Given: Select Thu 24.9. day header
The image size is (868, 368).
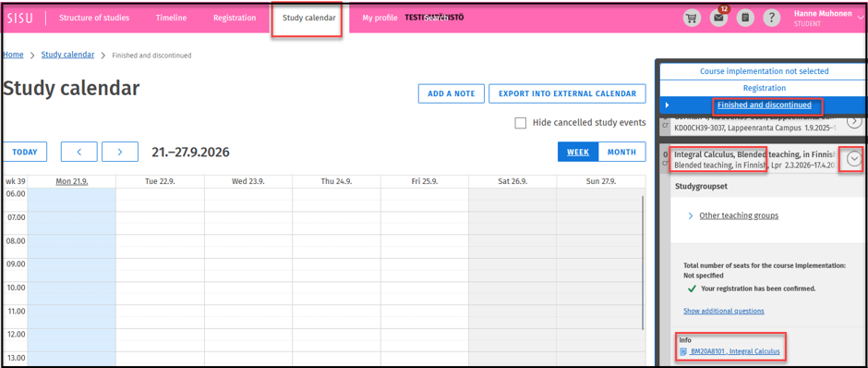Looking at the screenshot, I should 336,182.
